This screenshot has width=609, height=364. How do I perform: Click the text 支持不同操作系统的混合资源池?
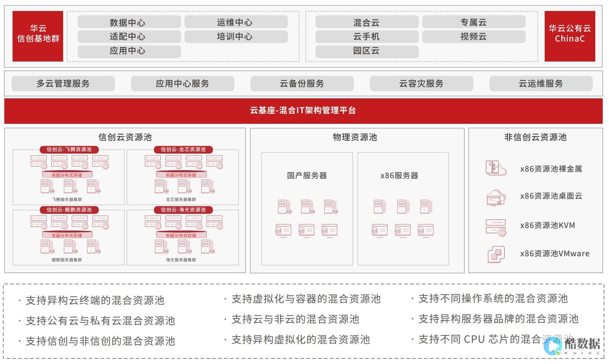point(493,299)
